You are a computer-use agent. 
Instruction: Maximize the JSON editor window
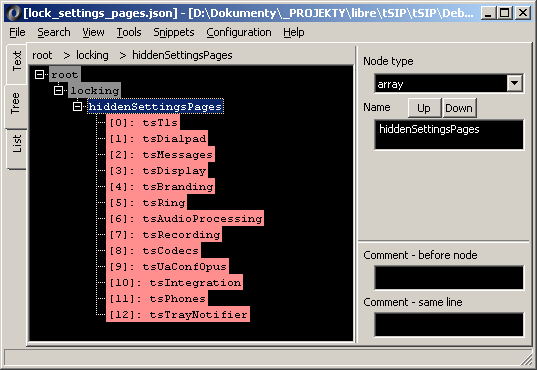tap(504, 13)
